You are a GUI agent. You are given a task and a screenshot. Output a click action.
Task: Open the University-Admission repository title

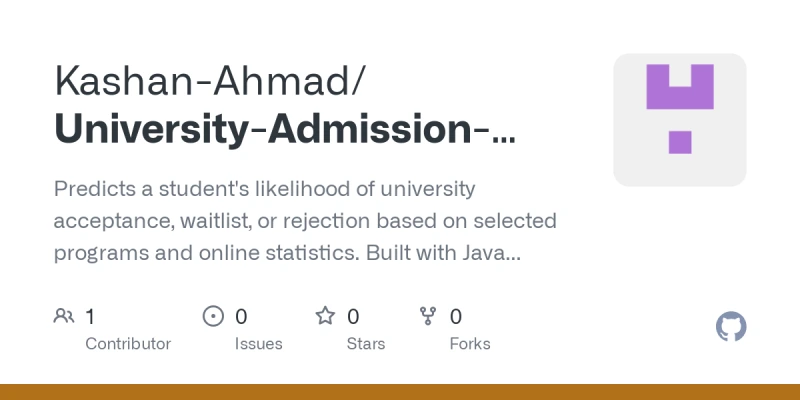coord(284,130)
